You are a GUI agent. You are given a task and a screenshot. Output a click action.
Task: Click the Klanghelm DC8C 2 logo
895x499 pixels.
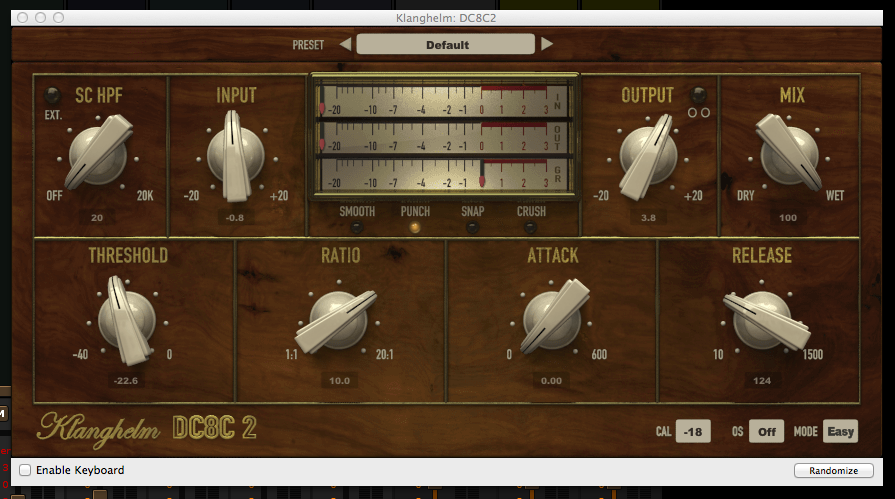pos(147,427)
